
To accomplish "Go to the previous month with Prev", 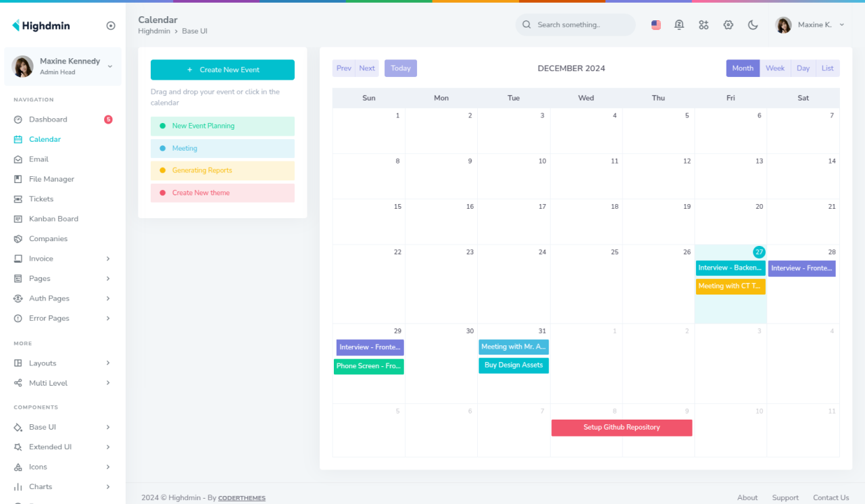I will click(x=344, y=68).
